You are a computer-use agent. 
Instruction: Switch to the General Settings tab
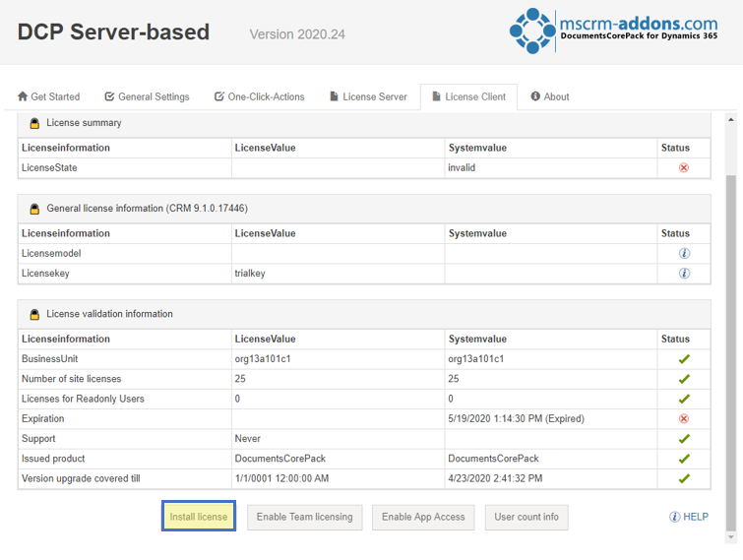click(x=147, y=96)
